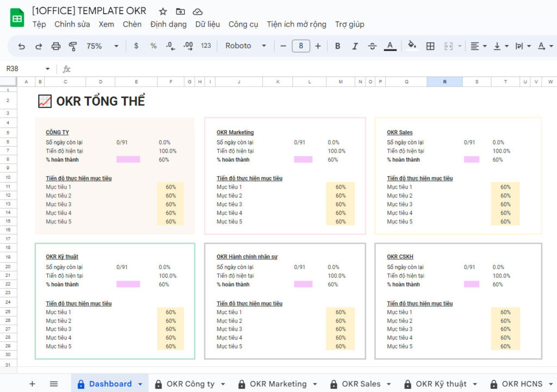This screenshot has height=392, width=557.
Task: Open the Xem menu
Action: (107, 24)
